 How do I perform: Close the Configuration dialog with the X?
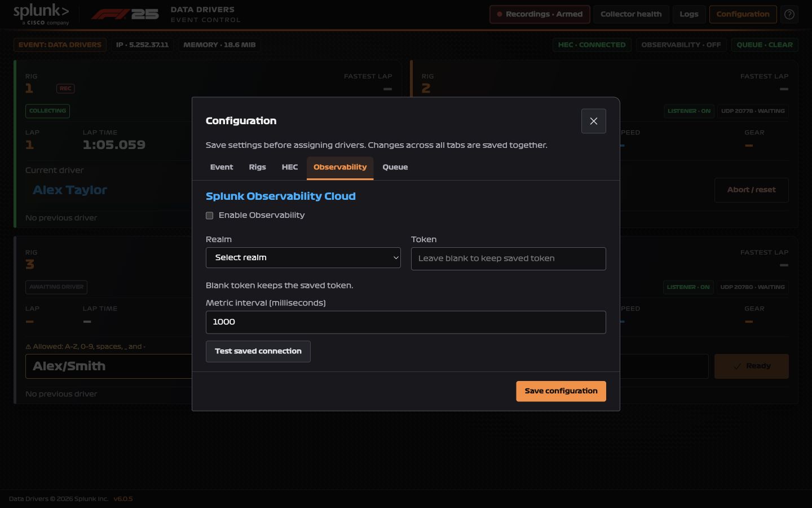tap(593, 121)
